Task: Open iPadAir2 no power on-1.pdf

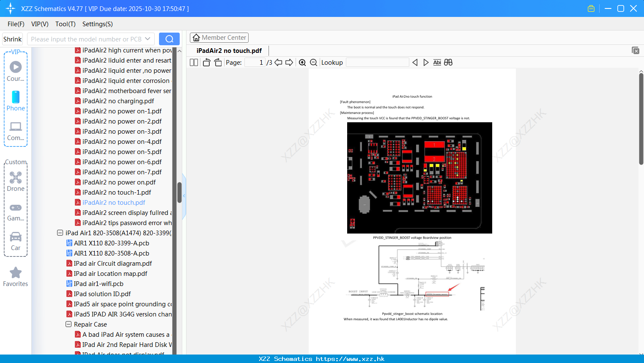Action: click(122, 111)
